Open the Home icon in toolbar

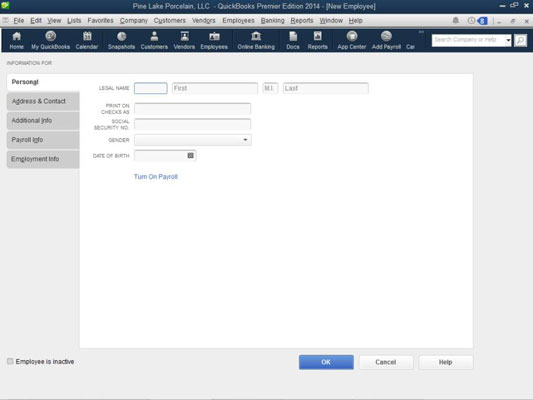click(x=16, y=40)
